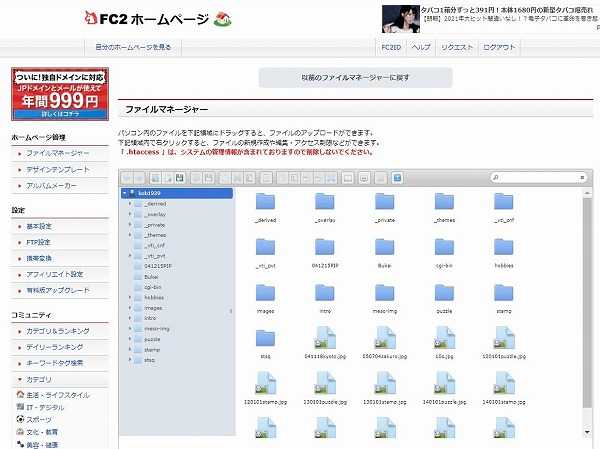Select mesa-img in the folder tree
This screenshot has width=600, height=449.
tap(156, 329)
